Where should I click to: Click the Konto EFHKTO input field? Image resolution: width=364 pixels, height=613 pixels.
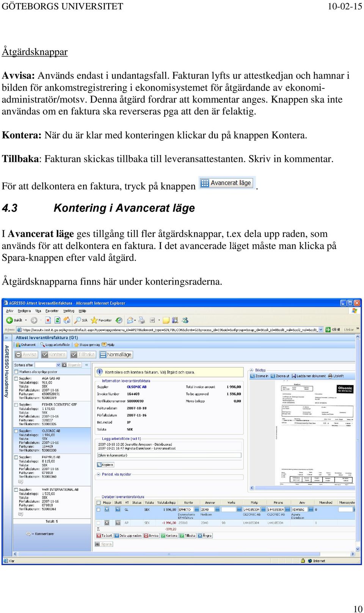[186, 510]
